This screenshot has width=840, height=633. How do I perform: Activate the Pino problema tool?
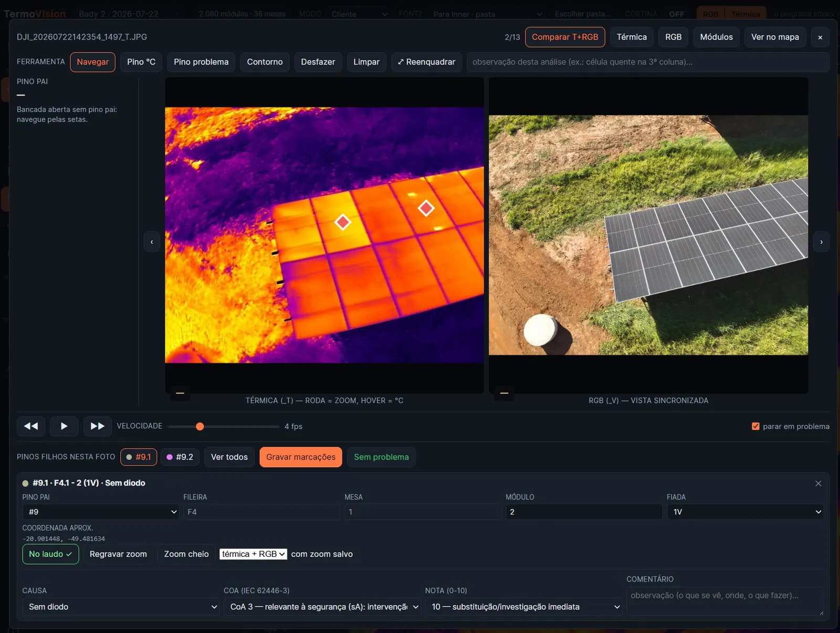tap(201, 62)
